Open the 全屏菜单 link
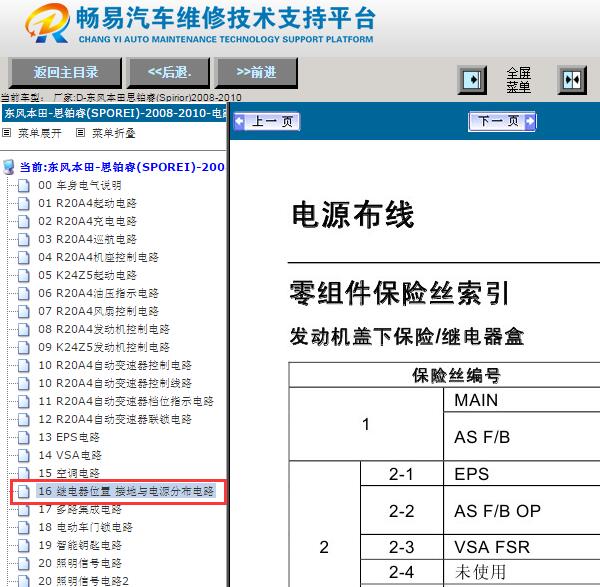Image resolution: width=600 pixels, height=587 pixels. tap(518, 80)
